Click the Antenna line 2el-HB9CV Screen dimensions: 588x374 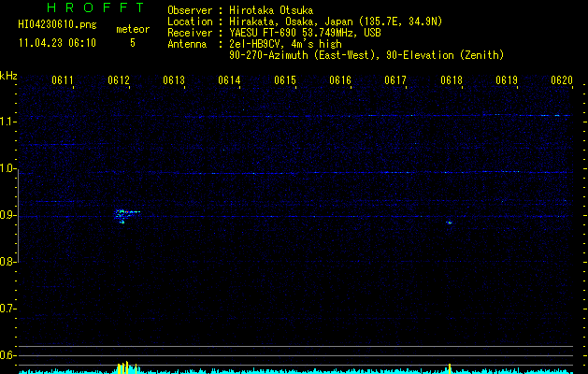point(254,44)
